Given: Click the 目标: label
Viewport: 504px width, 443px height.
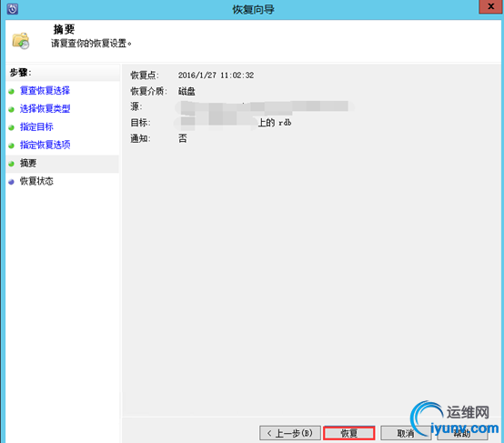Looking at the screenshot, I should pyautogui.click(x=140, y=123).
